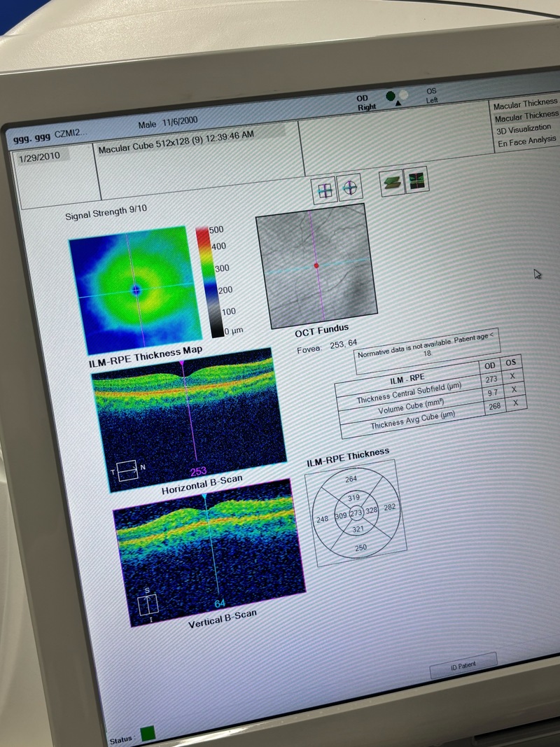The height and width of the screenshot is (747, 560).
Task: Click the green Status indicator square
Action: [148, 734]
